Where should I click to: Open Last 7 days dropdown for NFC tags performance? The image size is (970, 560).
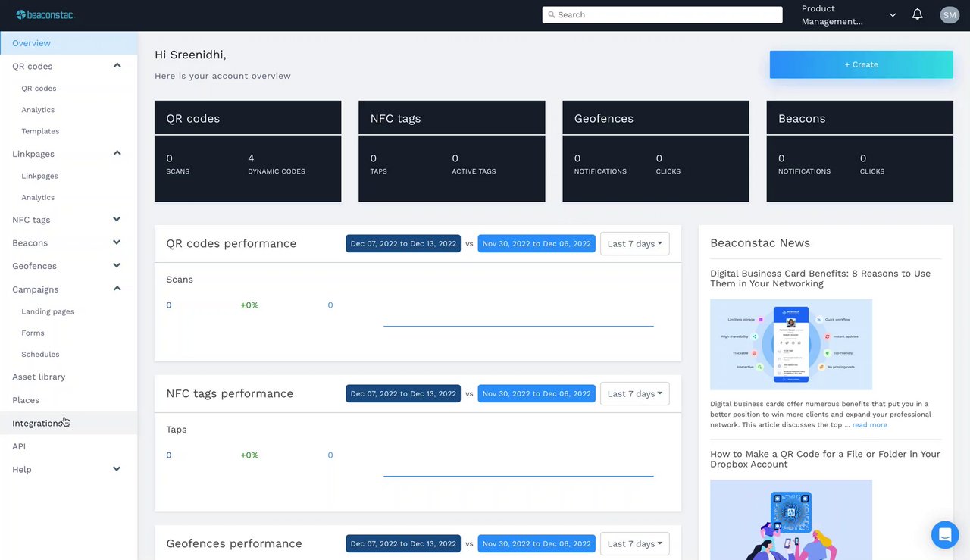click(x=634, y=394)
